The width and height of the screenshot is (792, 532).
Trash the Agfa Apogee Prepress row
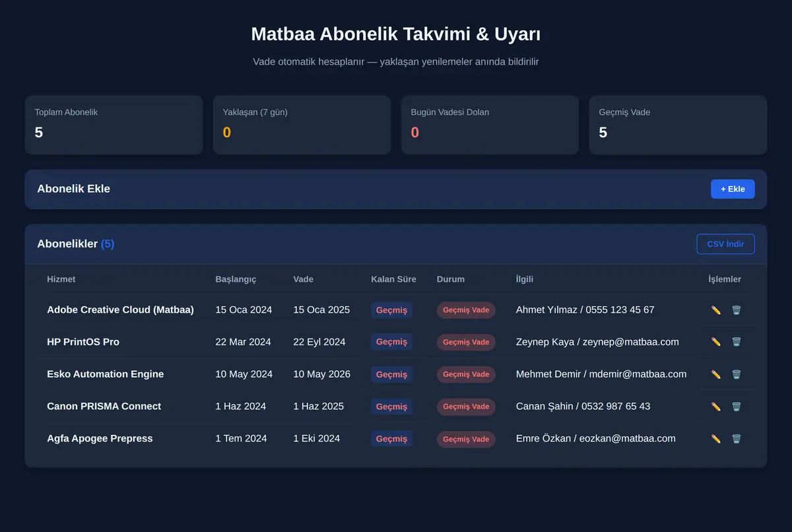coord(737,439)
